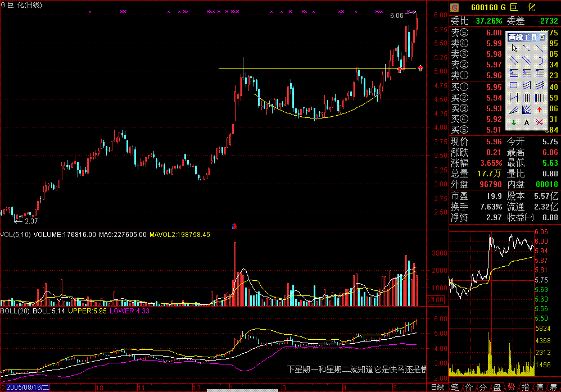Select the equal-period vertical lines tool
The width and height of the screenshot is (561, 392).
[526, 98]
